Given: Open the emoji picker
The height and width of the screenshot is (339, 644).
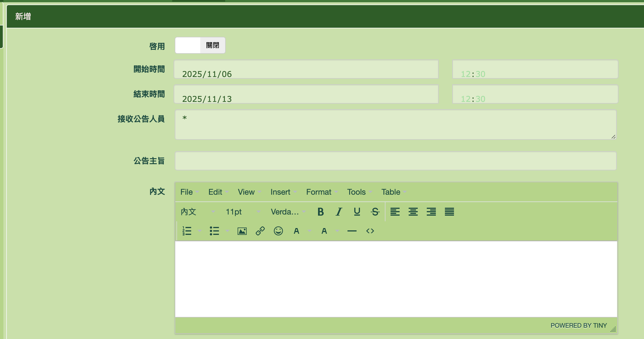Looking at the screenshot, I should [x=278, y=231].
